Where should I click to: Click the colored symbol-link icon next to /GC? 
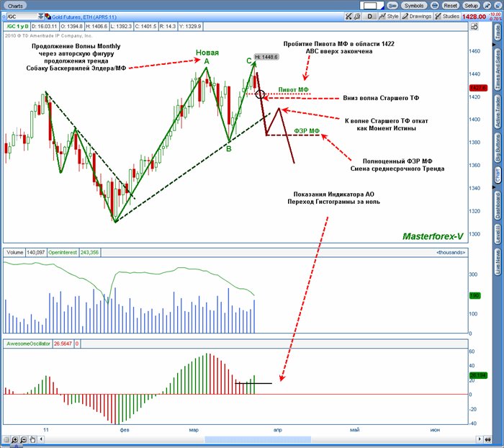point(48,17)
